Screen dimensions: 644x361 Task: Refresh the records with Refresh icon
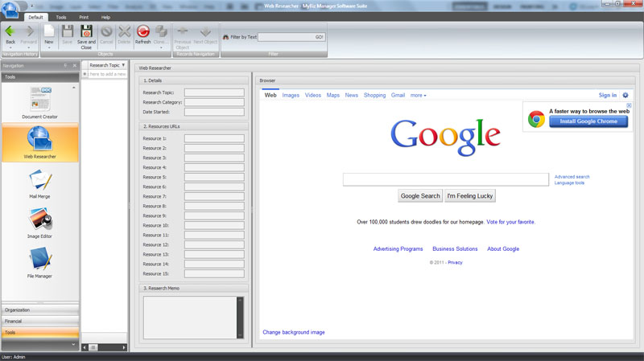[143, 31]
